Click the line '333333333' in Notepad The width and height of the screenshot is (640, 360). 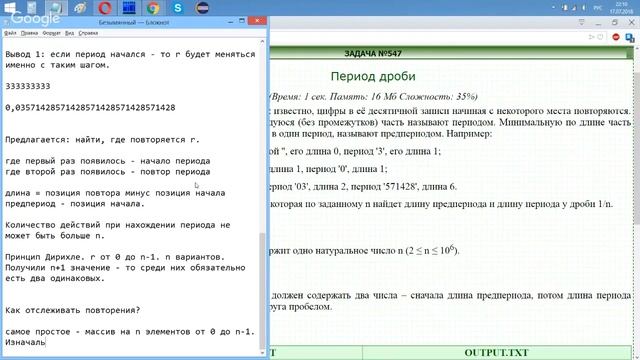[28, 86]
